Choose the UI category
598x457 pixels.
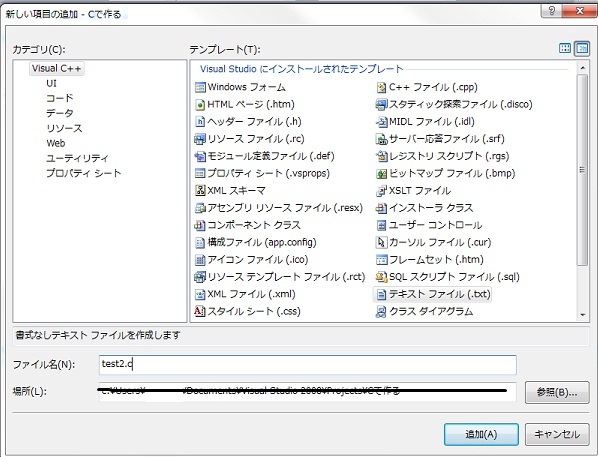click(51, 83)
